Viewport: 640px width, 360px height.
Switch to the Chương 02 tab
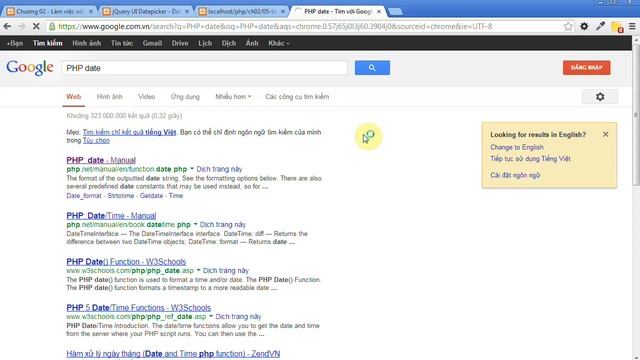(50, 11)
